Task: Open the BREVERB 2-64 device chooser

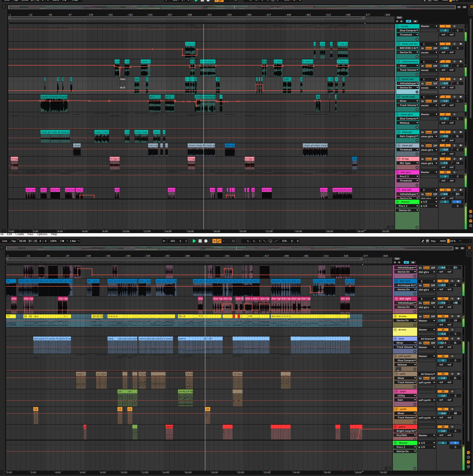Action: pyautogui.click(x=407, y=48)
